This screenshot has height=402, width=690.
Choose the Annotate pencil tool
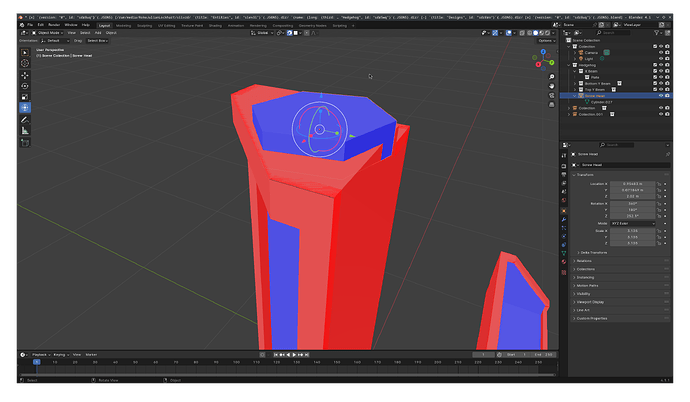tap(25, 120)
